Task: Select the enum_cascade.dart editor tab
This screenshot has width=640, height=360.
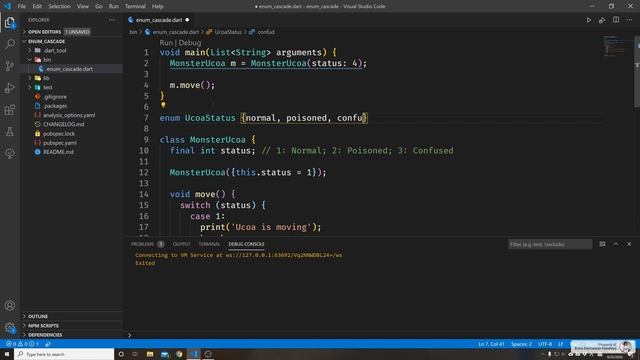Action: click(159, 20)
